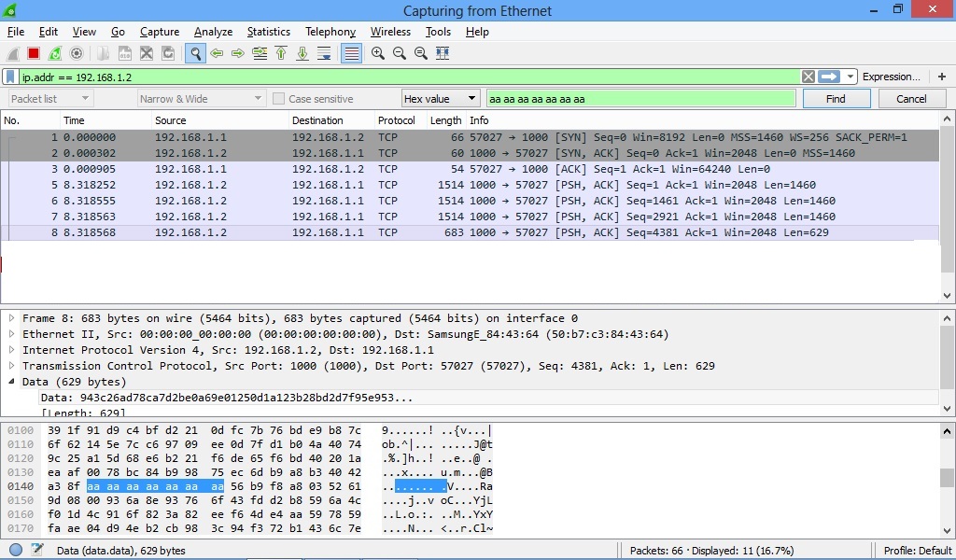This screenshot has height=560, width=956.
Task: Clear the display filter with the X icon
Action: (808, 77)
